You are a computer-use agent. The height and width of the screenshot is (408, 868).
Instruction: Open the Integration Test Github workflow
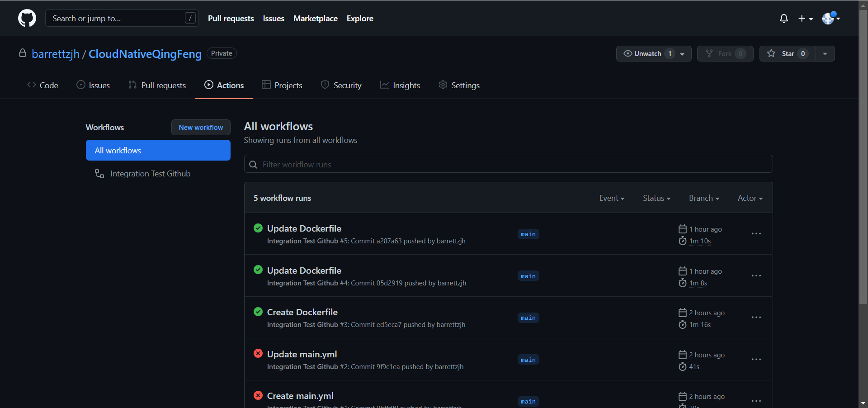[150, 174]
